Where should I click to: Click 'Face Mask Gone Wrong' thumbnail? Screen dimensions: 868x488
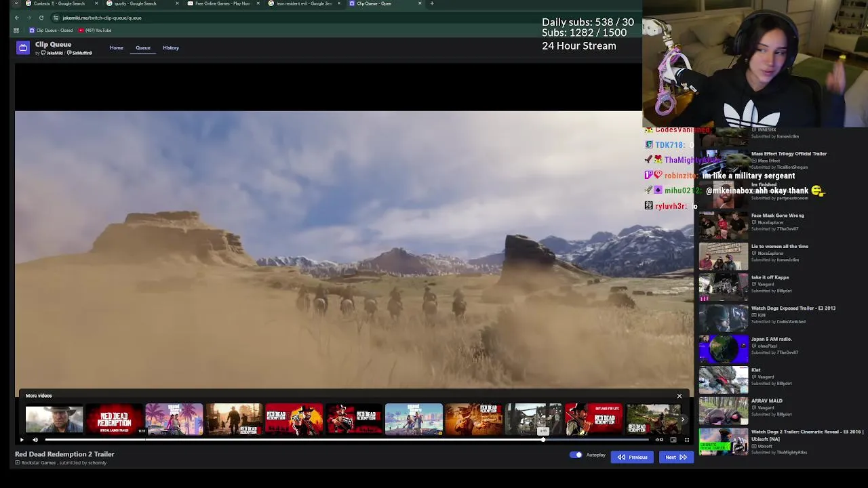tap(724, 224)
